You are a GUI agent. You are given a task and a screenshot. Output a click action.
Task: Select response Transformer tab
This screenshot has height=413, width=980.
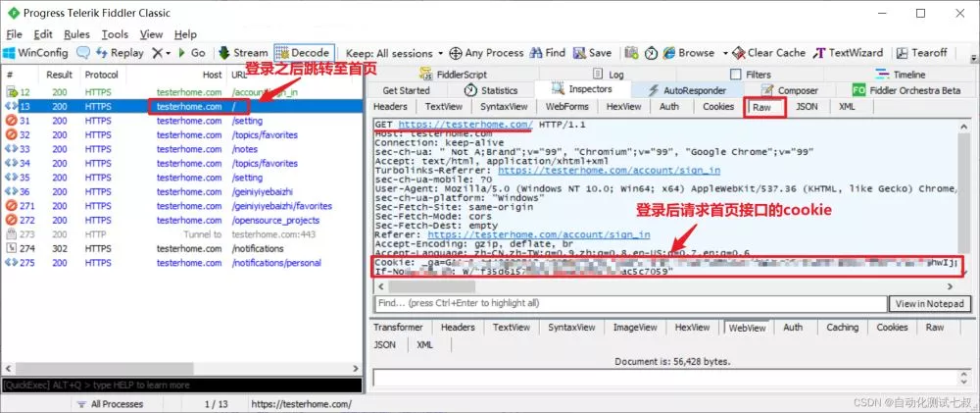tap(398, 328)
